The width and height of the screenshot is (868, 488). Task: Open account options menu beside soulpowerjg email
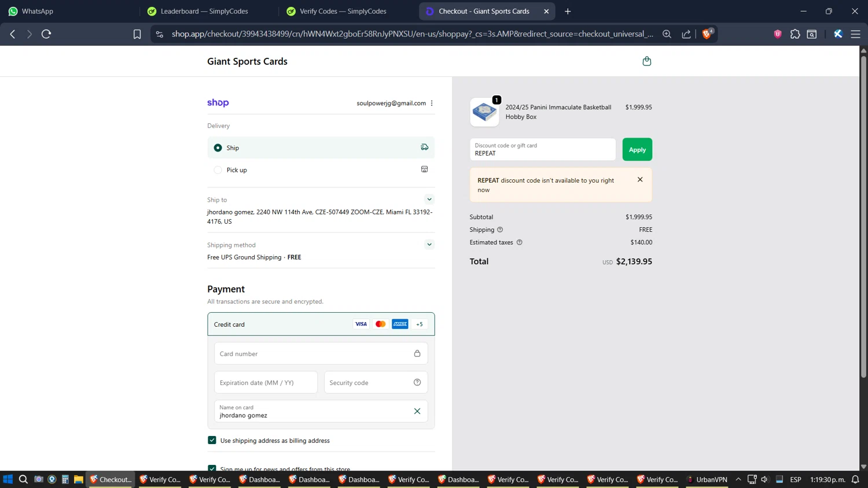[432, 103]
